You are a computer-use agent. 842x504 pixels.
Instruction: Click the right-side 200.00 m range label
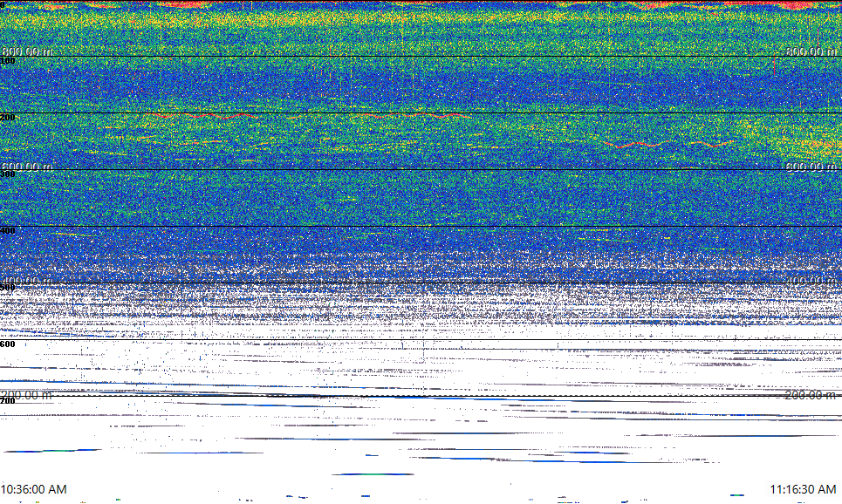click(x=811, y=395)
